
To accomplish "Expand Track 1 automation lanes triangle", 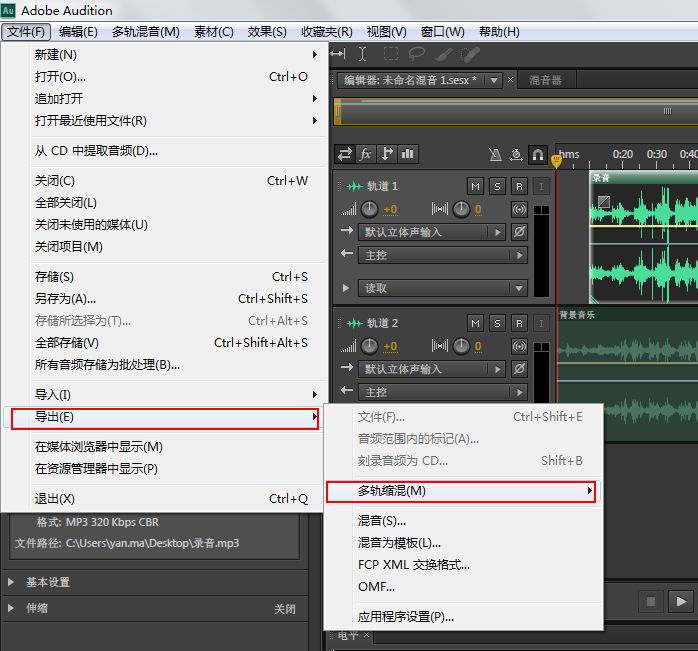I will click(x=346, y=288).
